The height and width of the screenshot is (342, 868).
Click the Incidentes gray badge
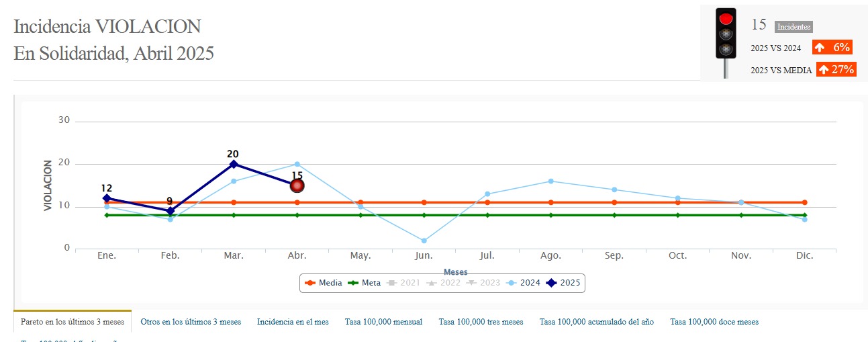(793, 27)
